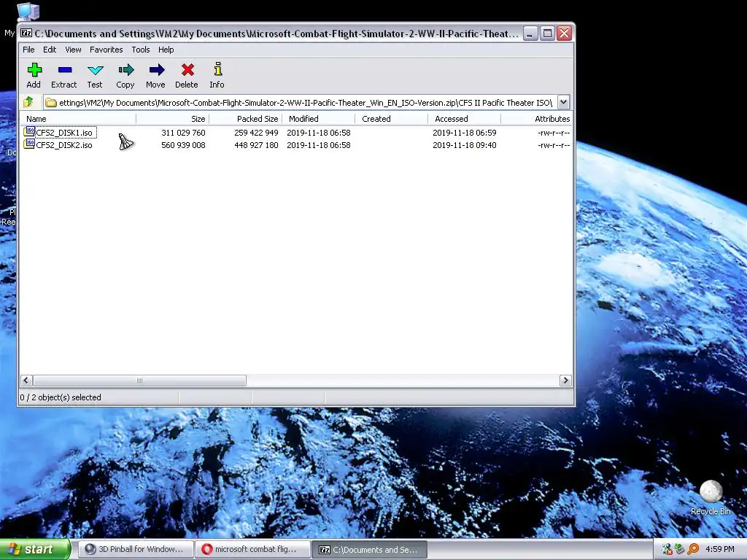Sort by the Accessed column header

point(464,119)
